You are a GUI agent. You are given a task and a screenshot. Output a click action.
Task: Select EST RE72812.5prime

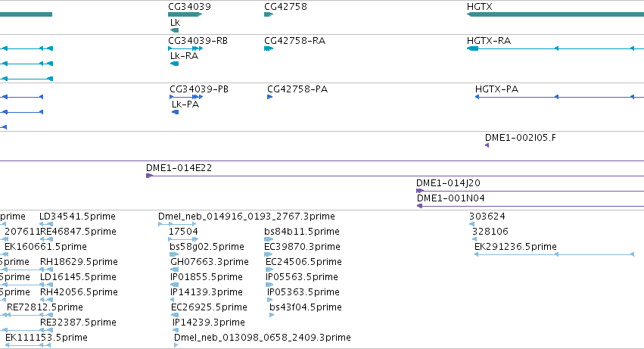click(45, 307)
